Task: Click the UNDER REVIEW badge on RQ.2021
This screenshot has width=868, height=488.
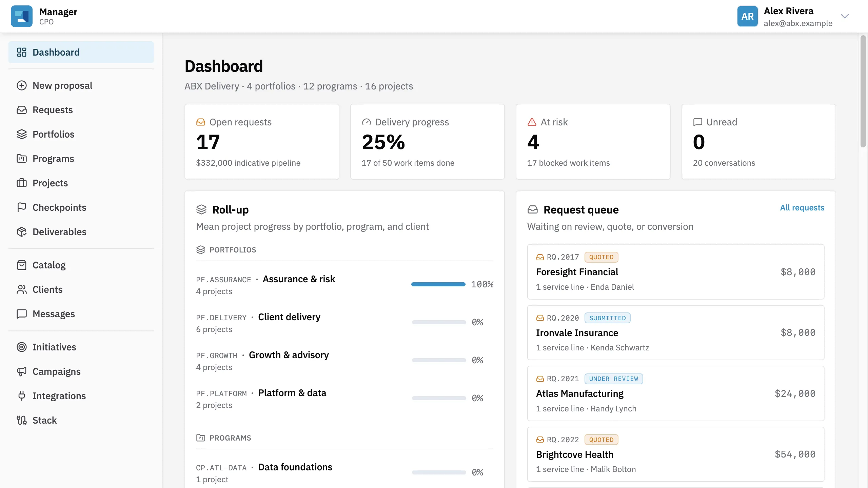Action: pyautogui.click(x=614, y=379)
